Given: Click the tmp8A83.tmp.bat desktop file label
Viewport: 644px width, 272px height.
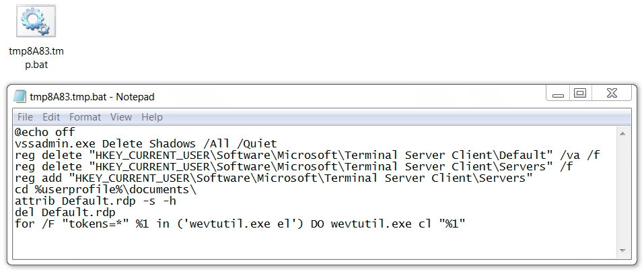Looking at the screenshot, I should [36, 58].
